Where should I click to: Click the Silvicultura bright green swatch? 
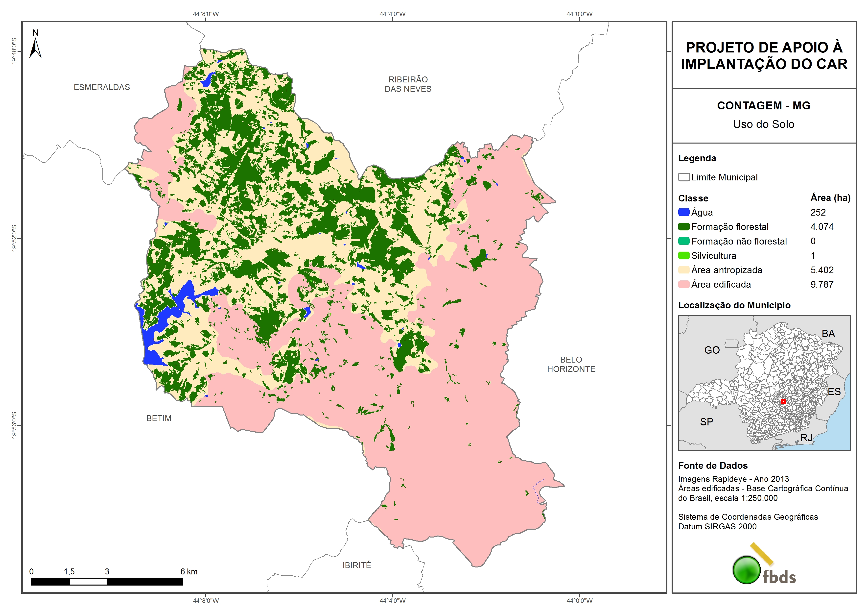[x=683, y=255]
